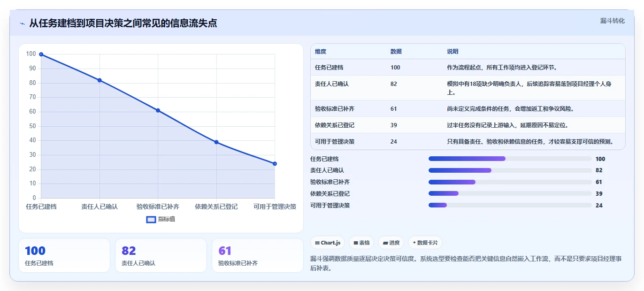Select the 进度 tag chip
Viewport: 644px width, 291px height.
(x=391, y=243)
